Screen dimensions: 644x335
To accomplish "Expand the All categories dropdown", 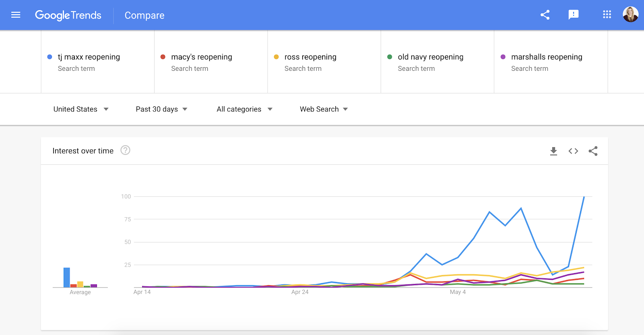I will tap(244, 109).
